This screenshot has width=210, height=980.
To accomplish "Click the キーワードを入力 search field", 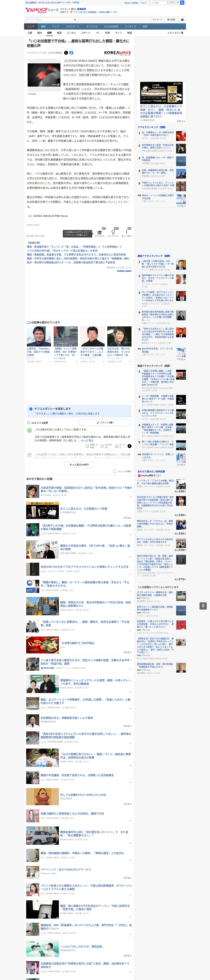I will click(49, 20).
